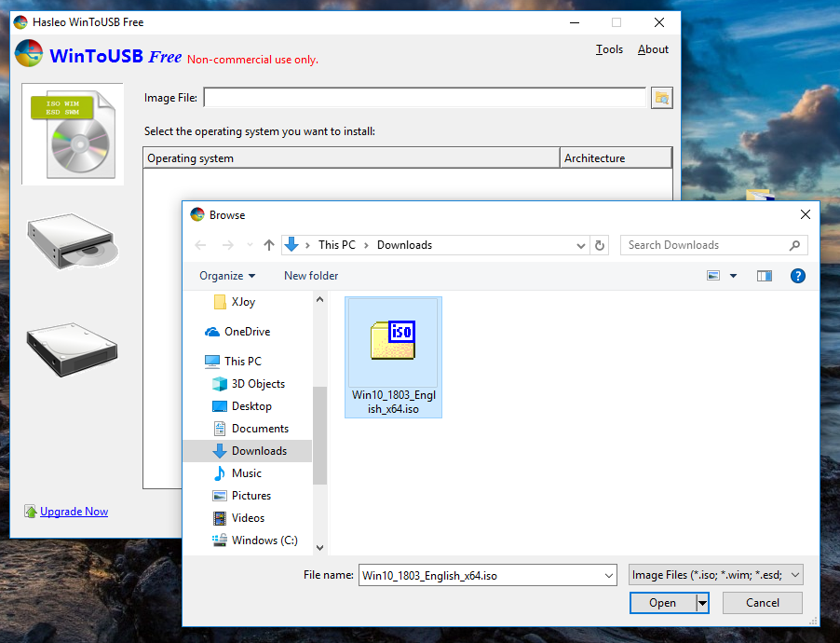Screen dimensions: 840x643
Task: Select the ISO image file source icon
Action: pyautogui.click(x=73, y=134)
